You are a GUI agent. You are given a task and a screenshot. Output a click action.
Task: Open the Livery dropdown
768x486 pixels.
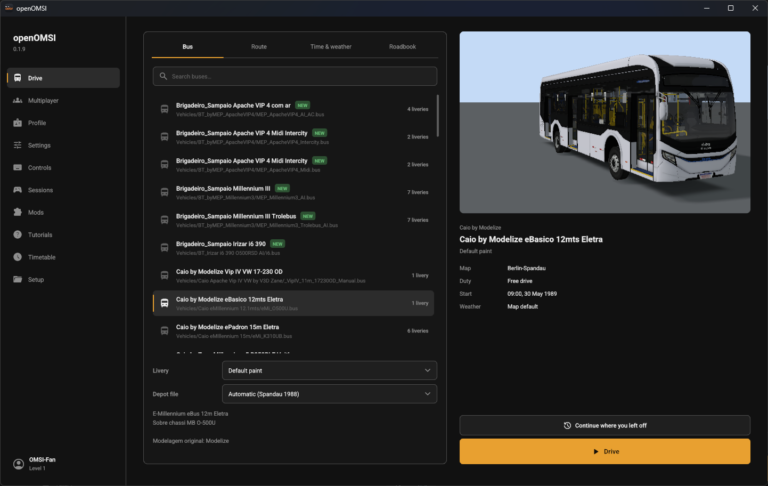329,371
